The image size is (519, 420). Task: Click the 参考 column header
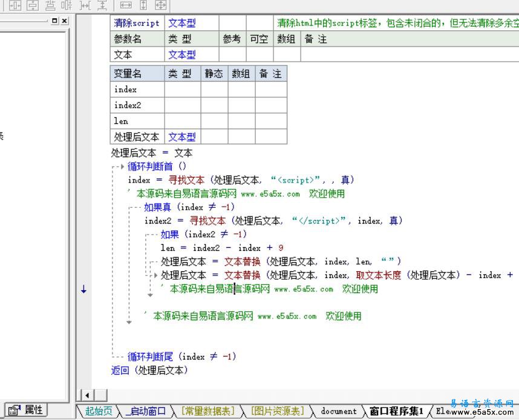(x=232, y=39)
